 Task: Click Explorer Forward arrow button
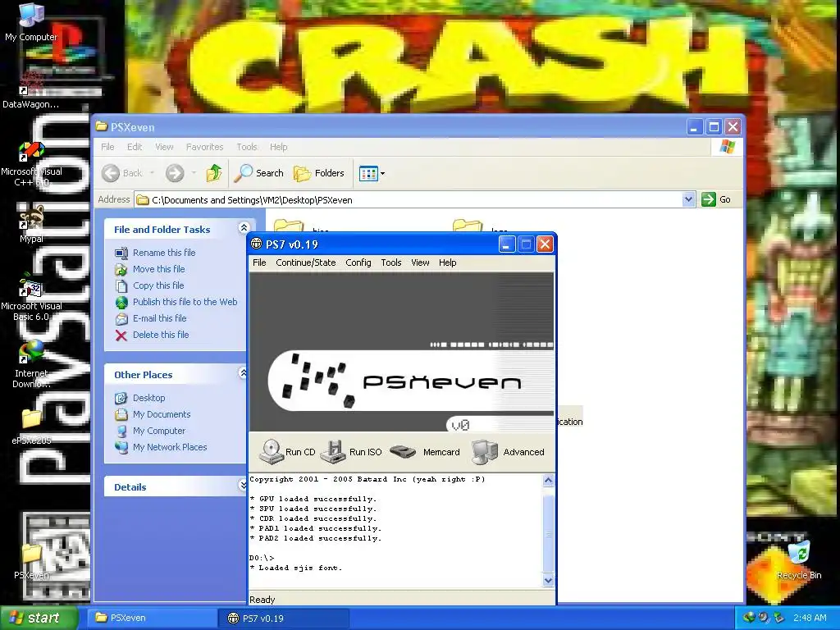(x=175, y=173)
